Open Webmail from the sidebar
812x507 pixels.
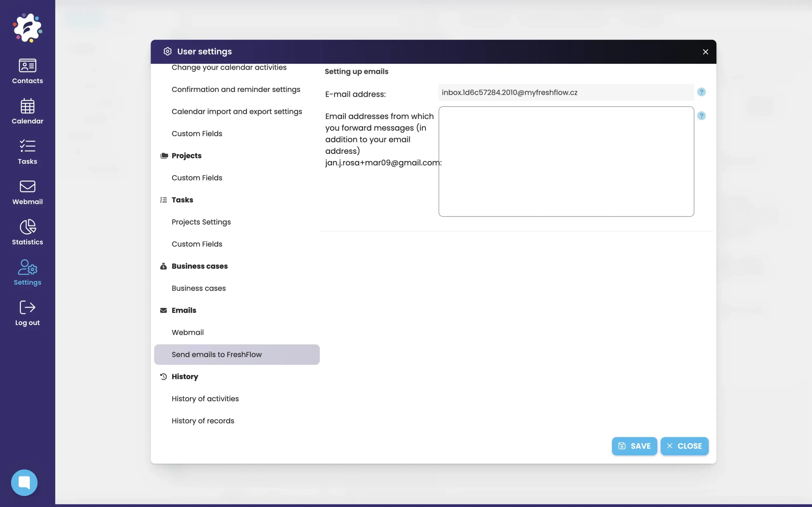coord(28,192)
